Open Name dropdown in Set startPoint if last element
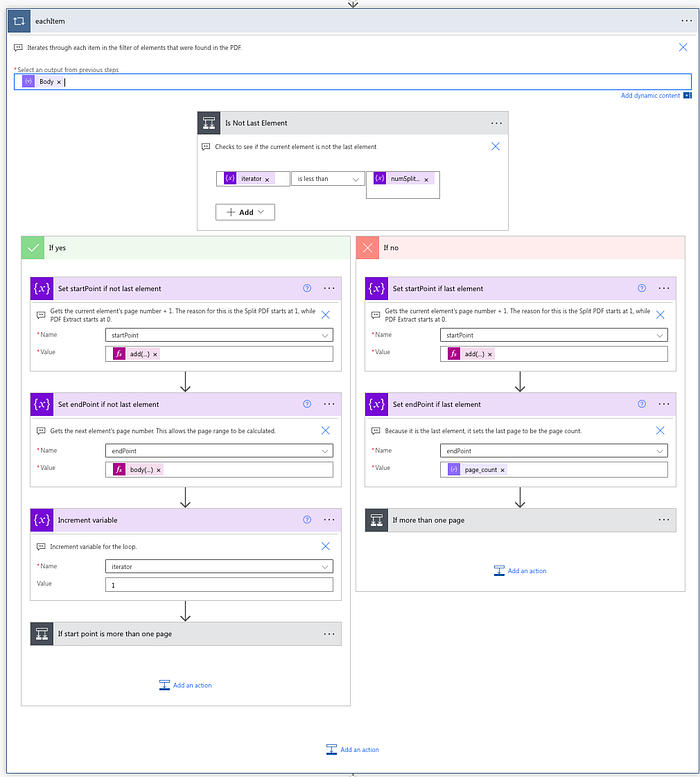The height and width of the screenshot is (777, 700). point(554,335)
